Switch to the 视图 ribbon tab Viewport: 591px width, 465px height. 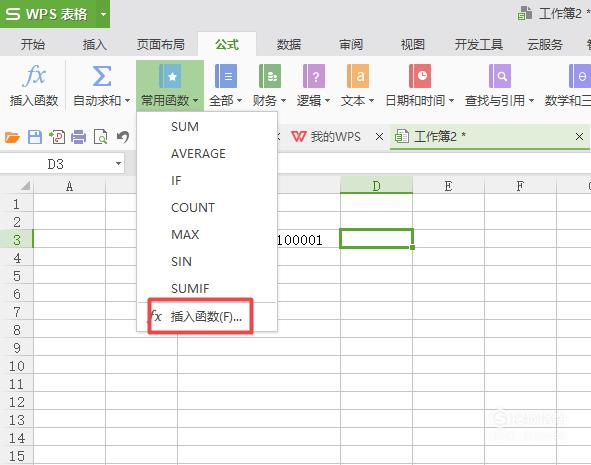click(413, 44)
